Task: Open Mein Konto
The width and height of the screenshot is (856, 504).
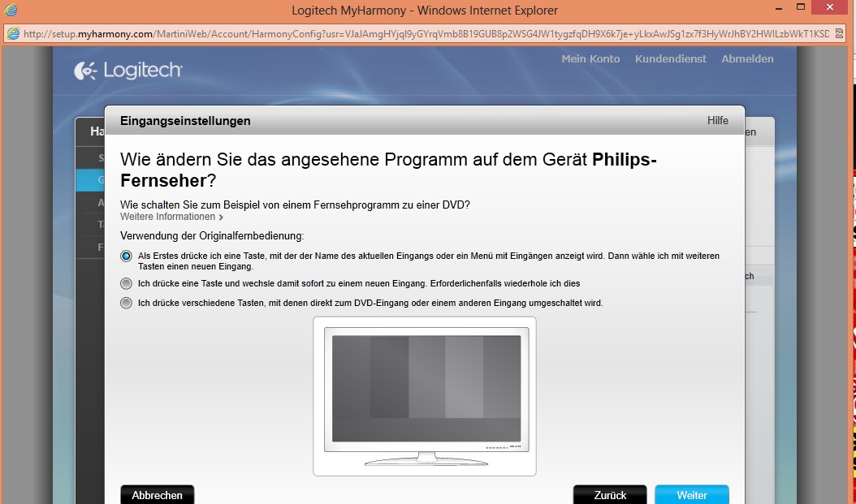Action: pos(590,59)
